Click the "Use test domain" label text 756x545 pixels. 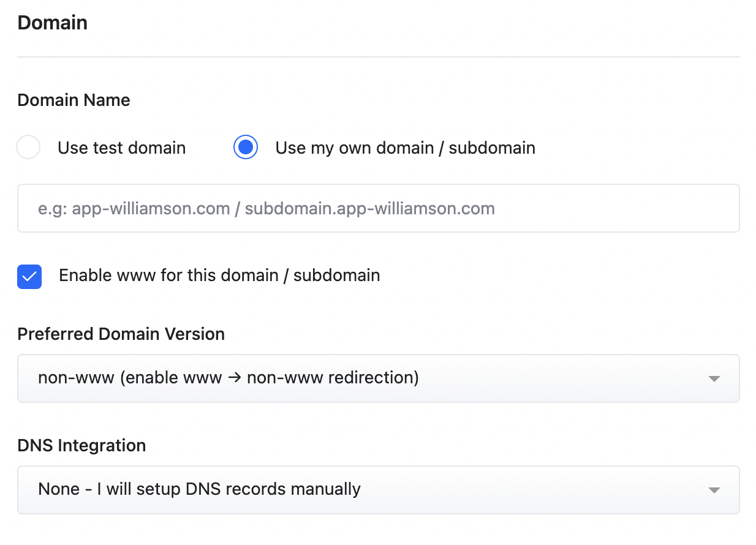pos(121,148)
